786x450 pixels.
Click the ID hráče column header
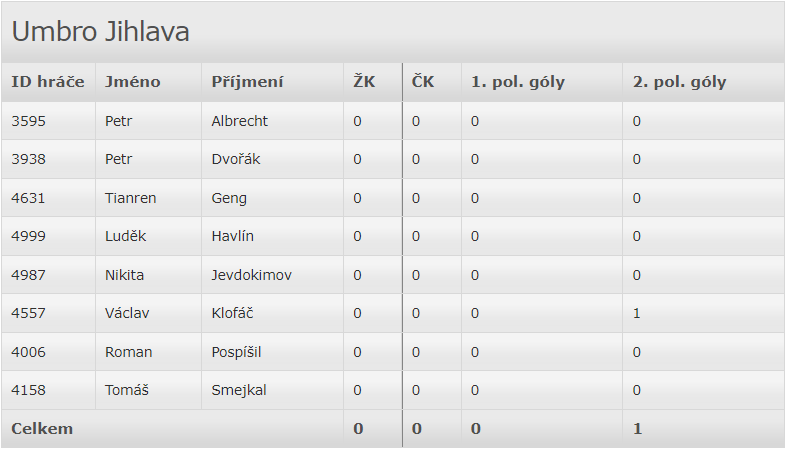point(48,82)
